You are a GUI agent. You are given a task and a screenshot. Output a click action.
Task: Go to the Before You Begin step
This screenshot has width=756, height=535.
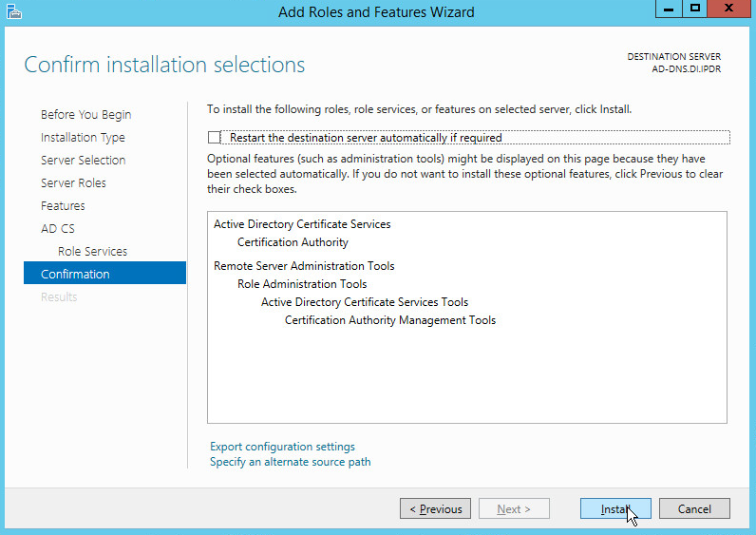85,115
